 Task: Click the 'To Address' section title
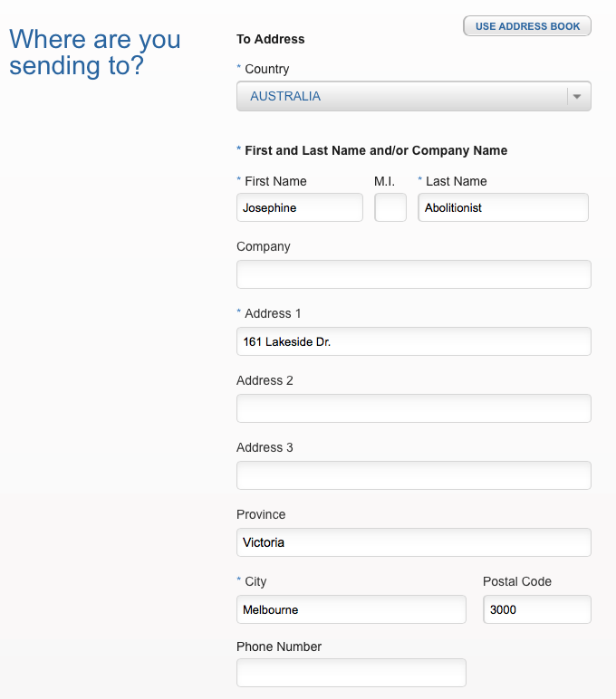coord(271,39)
